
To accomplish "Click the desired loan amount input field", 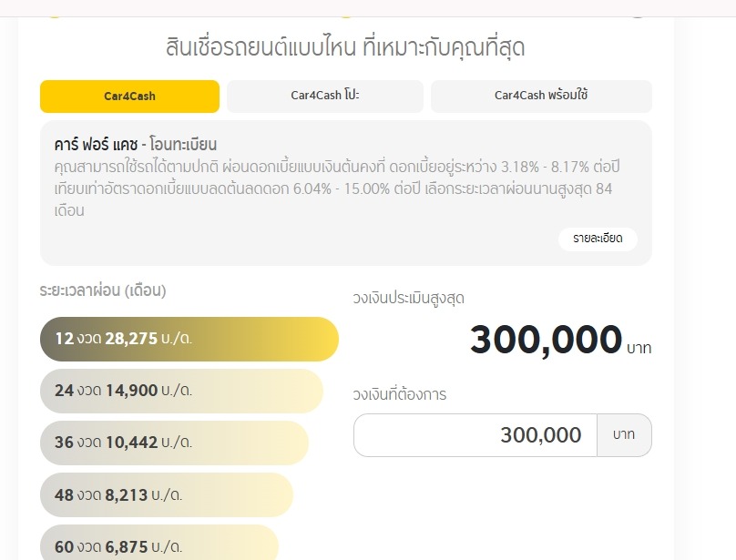I will (x=475, y=435).
